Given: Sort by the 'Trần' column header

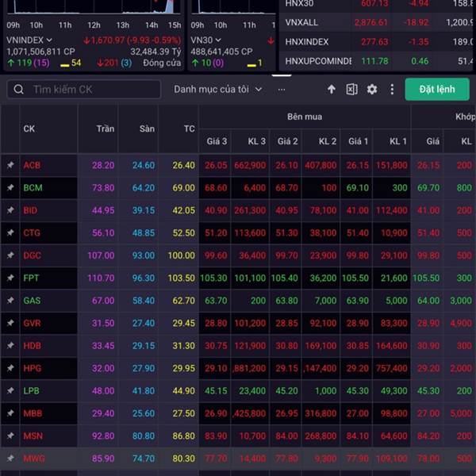Looking at the screenshot, I should (106, 129).
